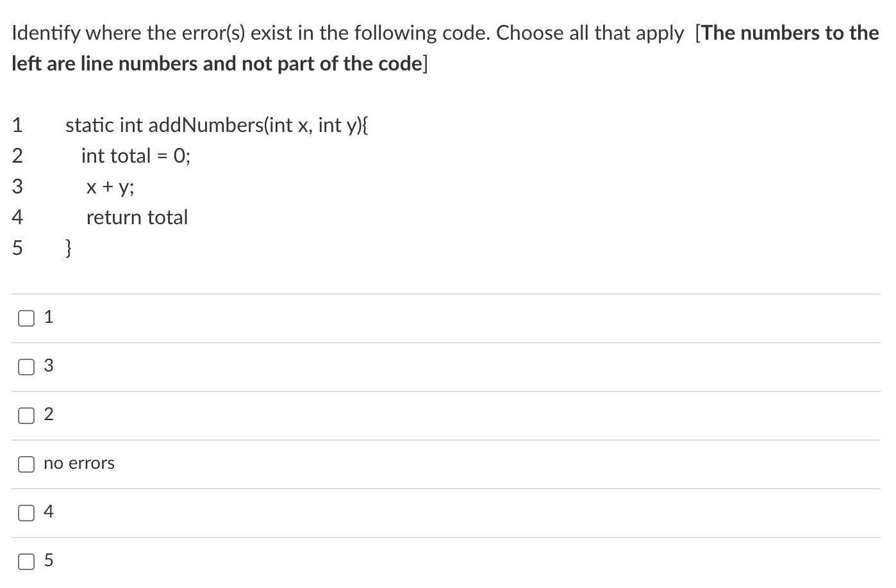Viewport: 896px width, 588px height.
Task: Click code line 4 'return total'
Action: (137, 217)
